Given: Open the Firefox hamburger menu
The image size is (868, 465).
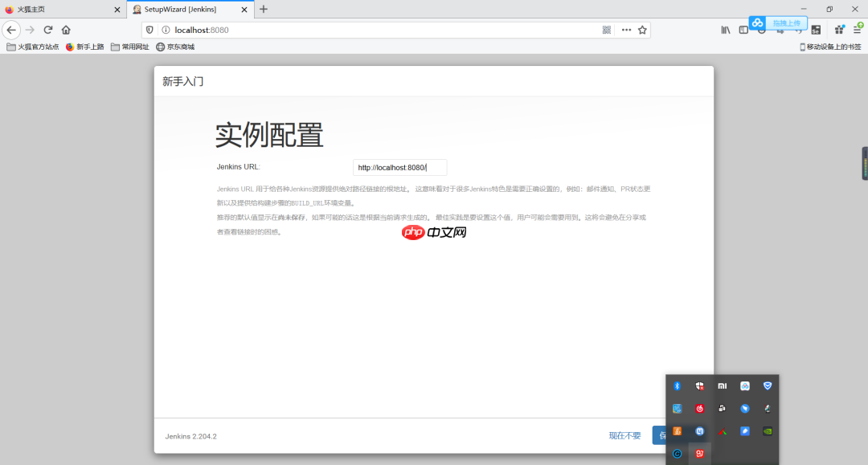Looking at the screenshot, I should tap(857, 30).
